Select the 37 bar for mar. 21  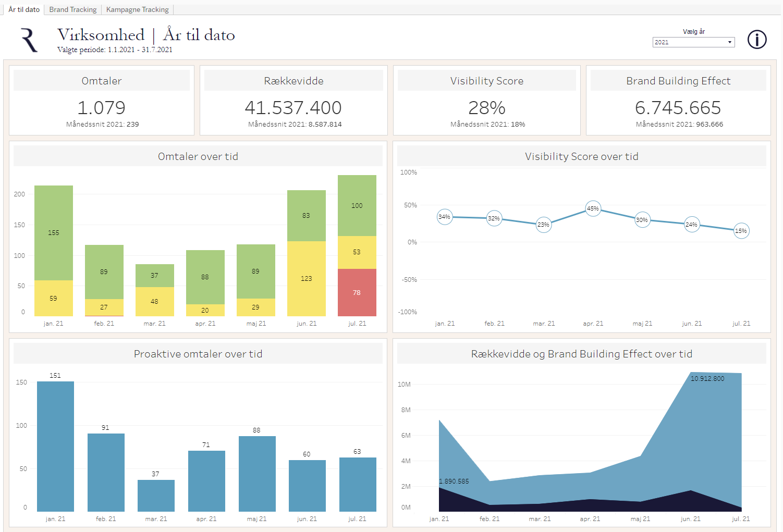(x=156, y=495)
